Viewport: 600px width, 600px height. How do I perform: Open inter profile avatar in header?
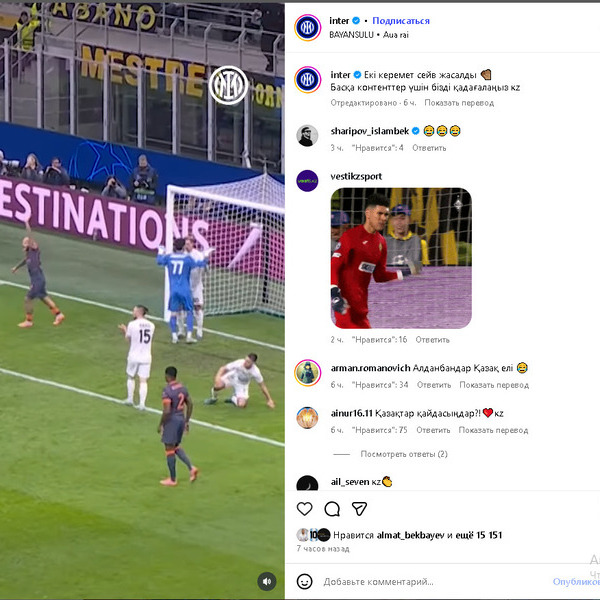(307, 28)
